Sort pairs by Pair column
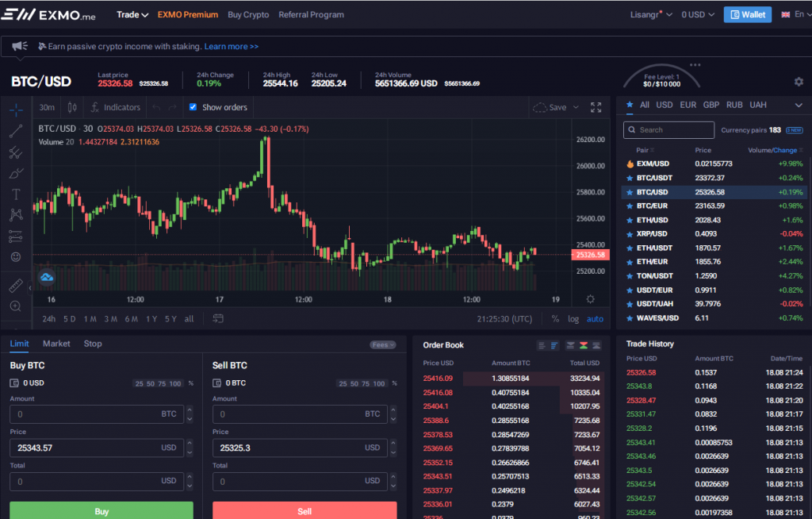812x519 pixels. click(645, 150)
